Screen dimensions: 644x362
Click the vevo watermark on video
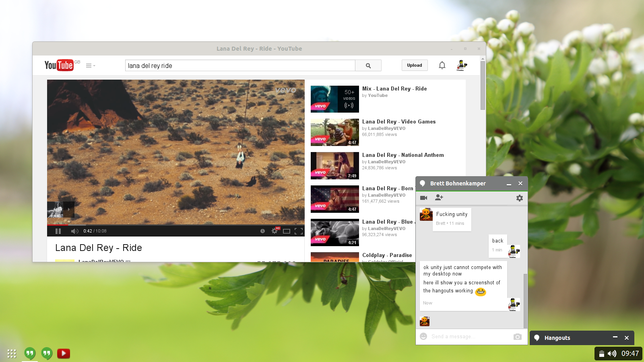286,90
